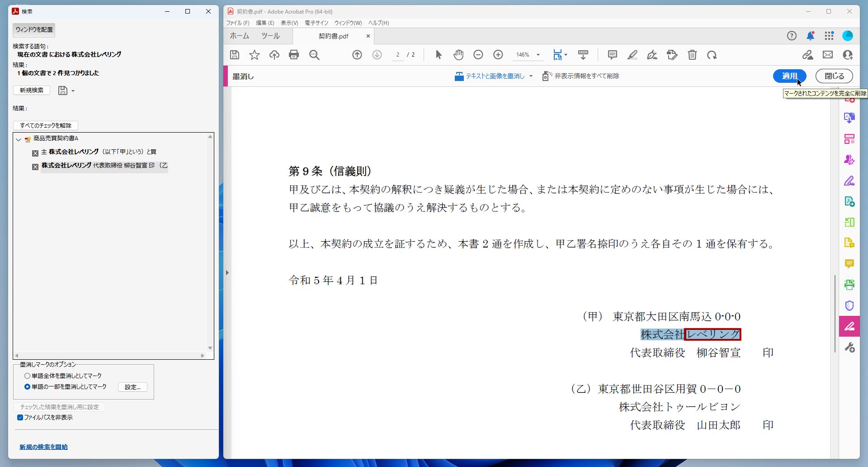The width and height of the screenshot is (868, 467).
Task: Open the ウィンドウ menu
Action: (x=348, y=23)
